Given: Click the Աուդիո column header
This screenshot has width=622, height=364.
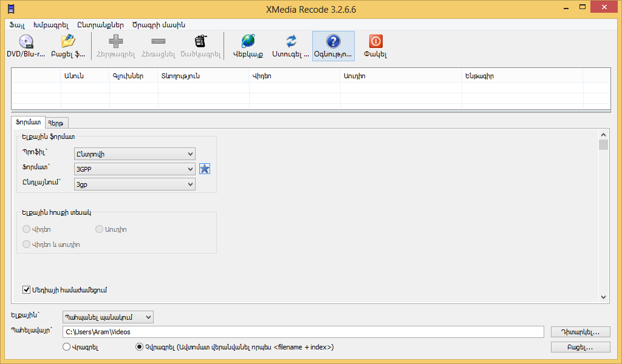Looking at the screenshot, I should 401,76.
